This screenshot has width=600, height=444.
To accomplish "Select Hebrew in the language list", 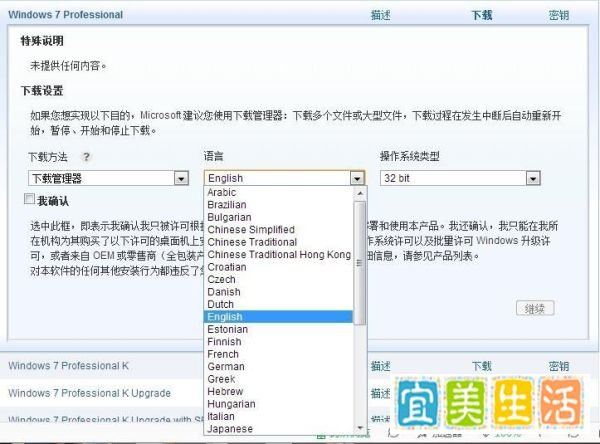I will tap(278, 391).
